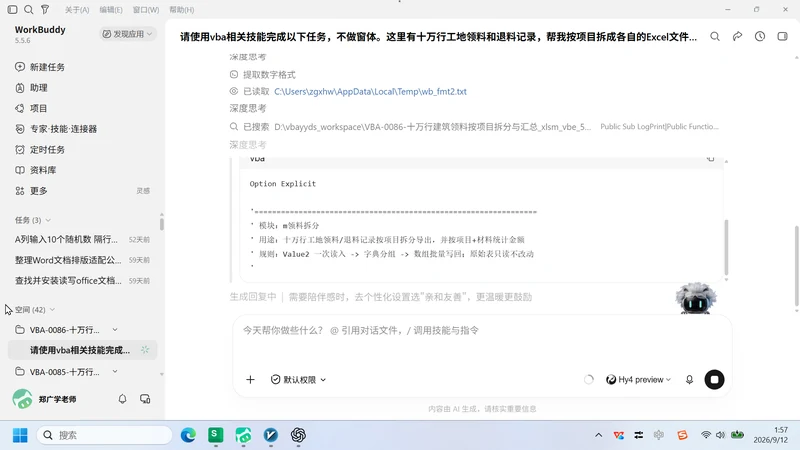Focus the 今天帮你做些什么 message input

pos(482,331)
